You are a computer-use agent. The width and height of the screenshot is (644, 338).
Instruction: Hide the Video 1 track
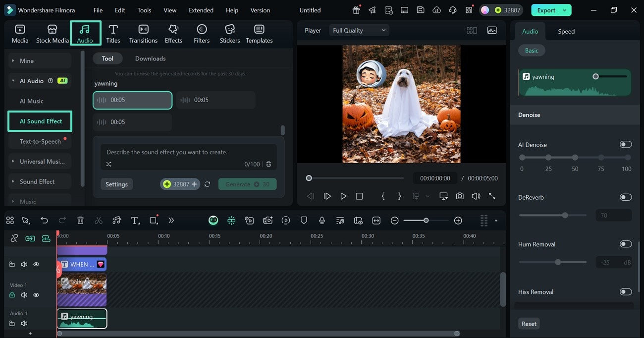click(x=36, y=295)
